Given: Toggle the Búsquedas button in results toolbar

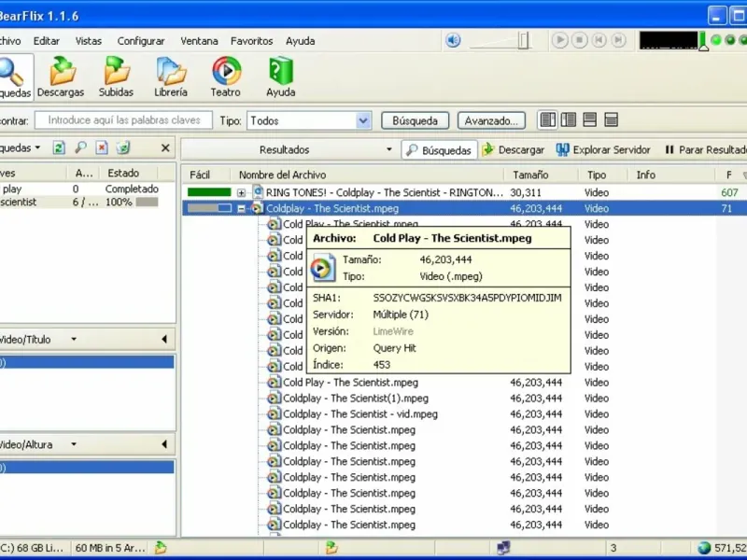Looking at the screenshot, I should (x=440, y=149).
